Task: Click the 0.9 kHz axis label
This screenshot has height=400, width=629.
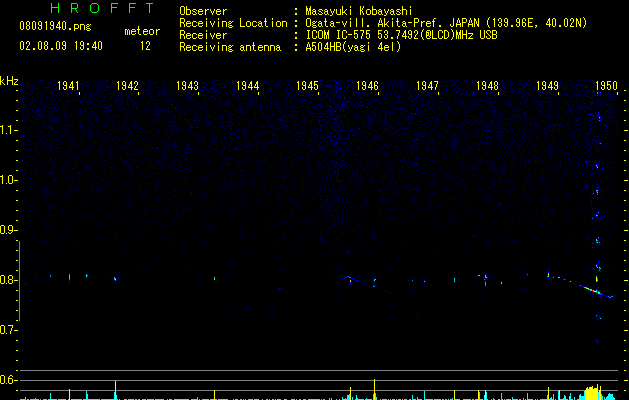Action: 8,230
